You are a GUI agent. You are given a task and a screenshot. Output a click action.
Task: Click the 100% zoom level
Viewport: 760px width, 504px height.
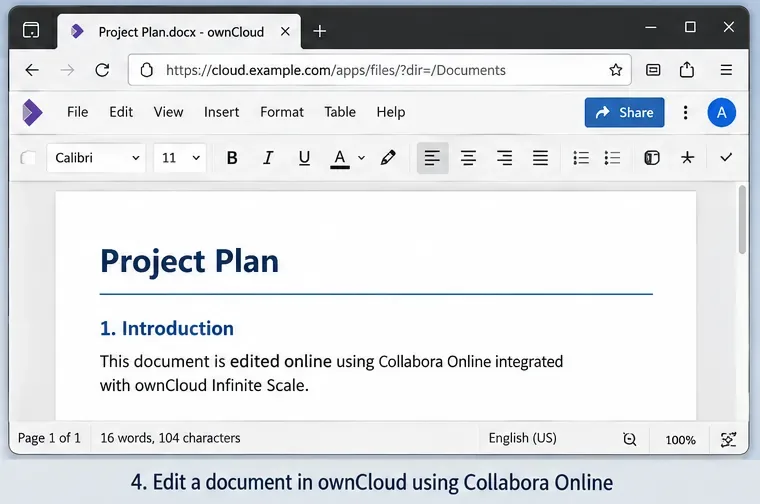(680, 440)
